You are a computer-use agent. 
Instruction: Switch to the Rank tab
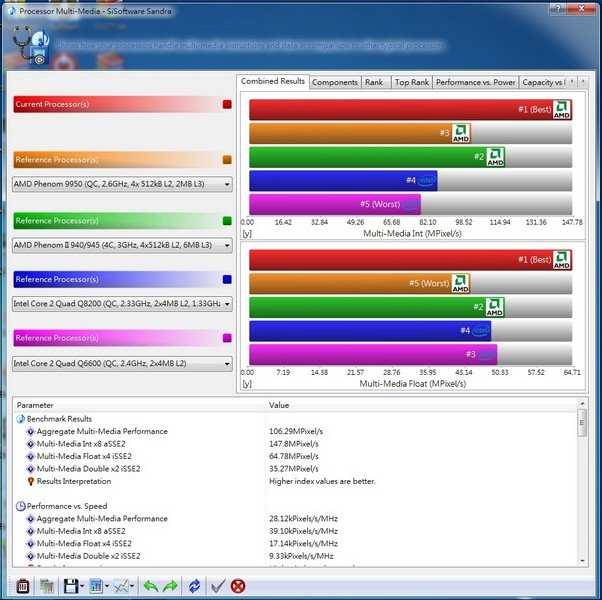tap(374, 82)
